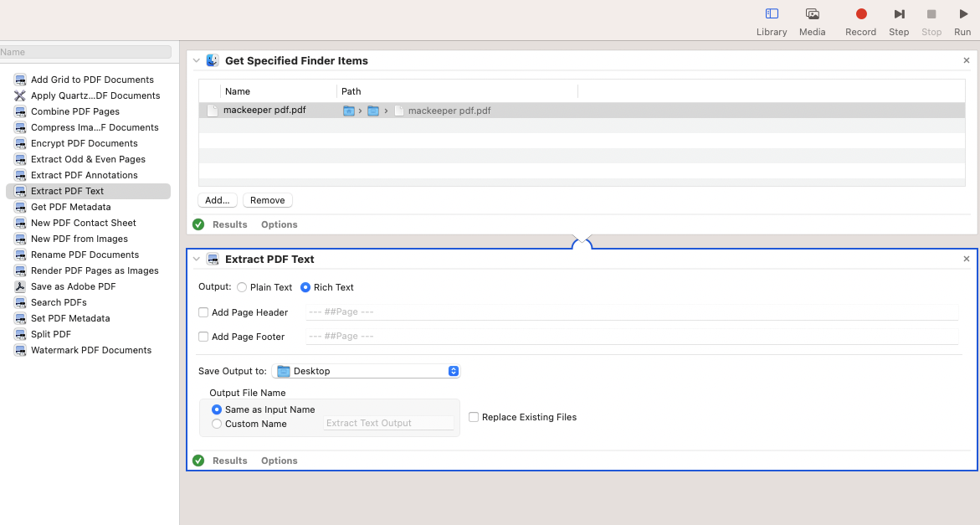The height and width of the screenshot is (525, 980).
Task: Select the Compress Images in PDF Documents icon
Action: coord(20,127)
